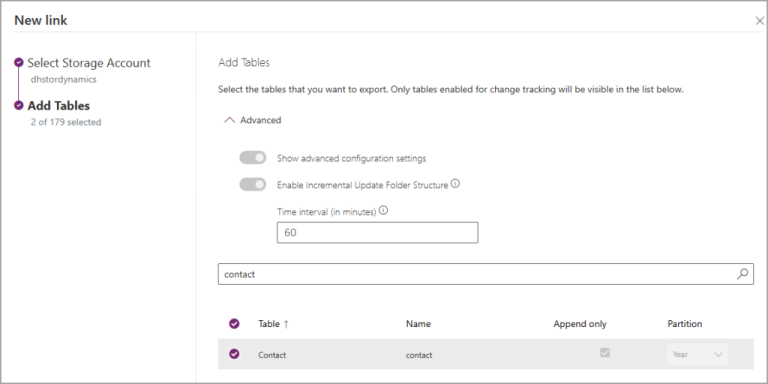Image resolution: width=768 pixels, height=384 pixels.
Task: Collapse the Advanced chevron icon
Action: [229, 120]
